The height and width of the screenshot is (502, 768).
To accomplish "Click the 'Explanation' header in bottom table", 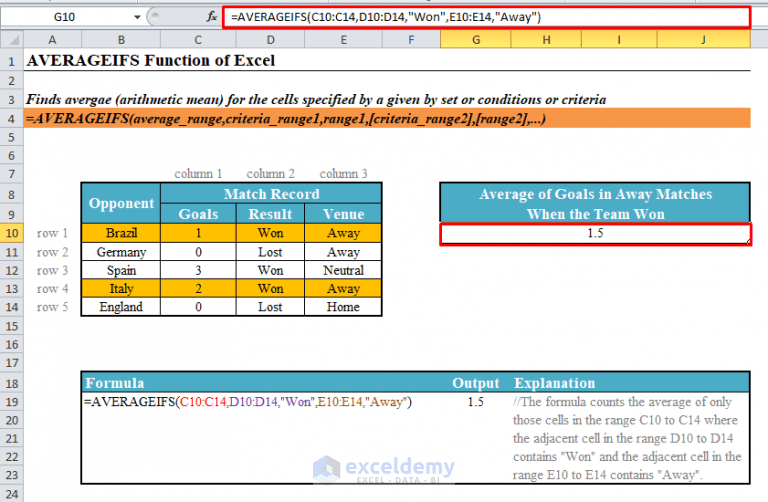I will 554,383.
